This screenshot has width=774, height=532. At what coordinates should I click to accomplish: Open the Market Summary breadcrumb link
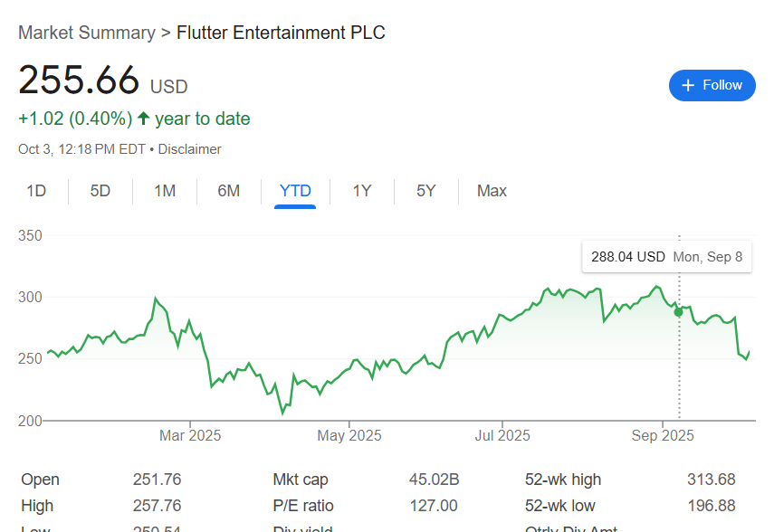tap(86, 33)
